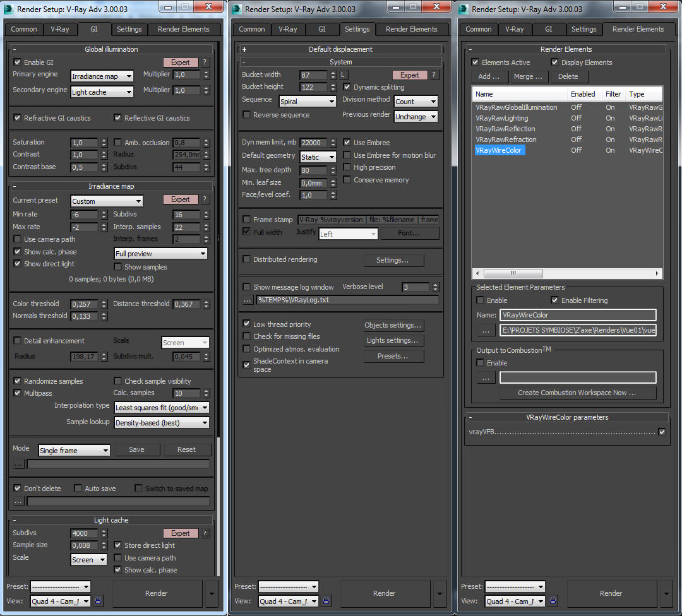Enable the Frame stamp checkbox
Image resolution: width=682 pixels, height=616 pixels.
point(246,219)
